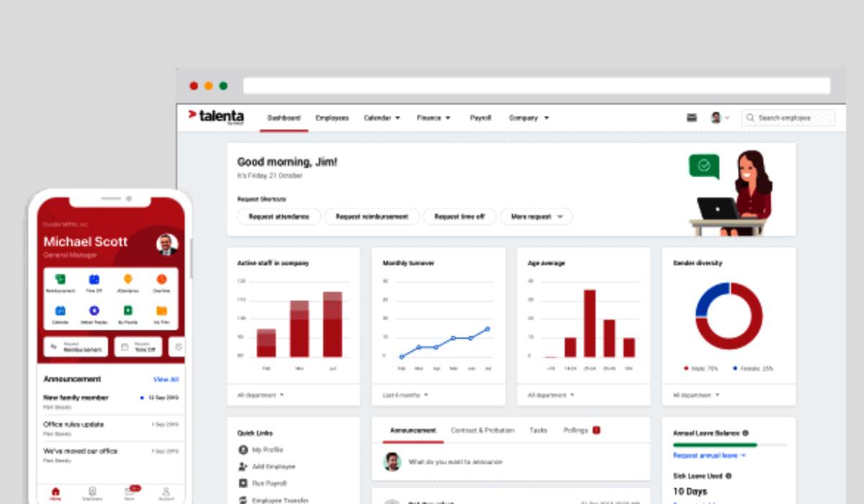Open All department filter under Gender diversity
Screen dimensions: 864x504
pos(696,395)
